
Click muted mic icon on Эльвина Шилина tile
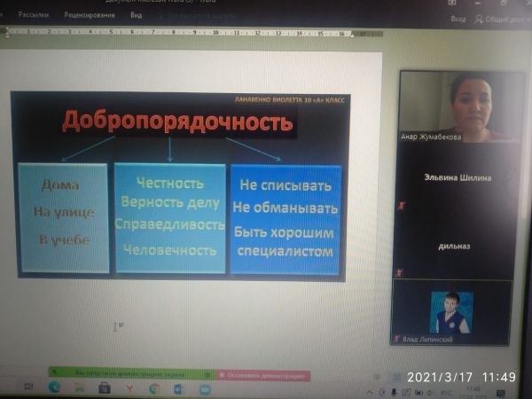[x=401, y=205]
